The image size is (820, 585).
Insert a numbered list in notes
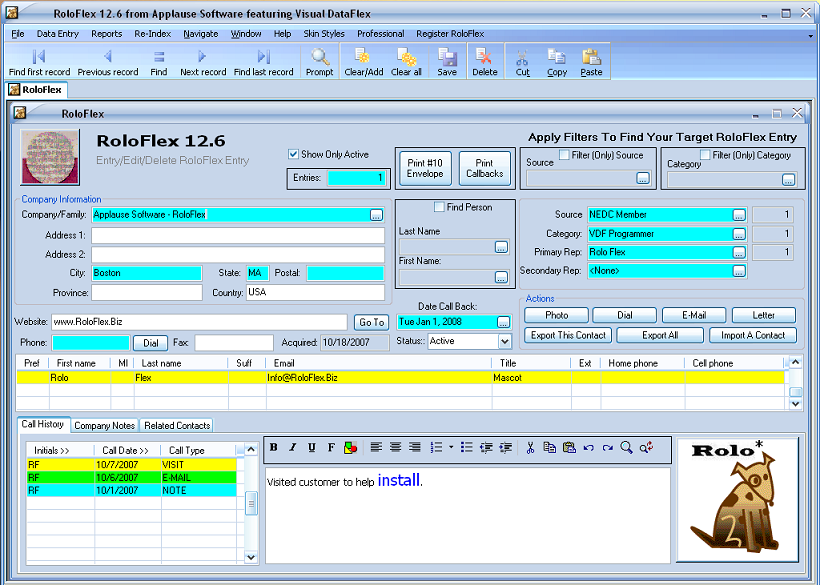pyautogui.click(x=436, y=448)
